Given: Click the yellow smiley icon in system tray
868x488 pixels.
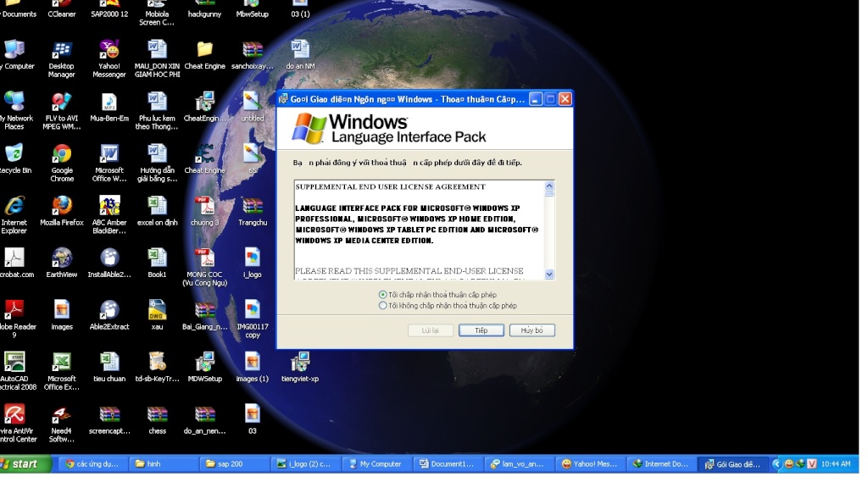Looking at the screenshot, I should pos(789,463).
